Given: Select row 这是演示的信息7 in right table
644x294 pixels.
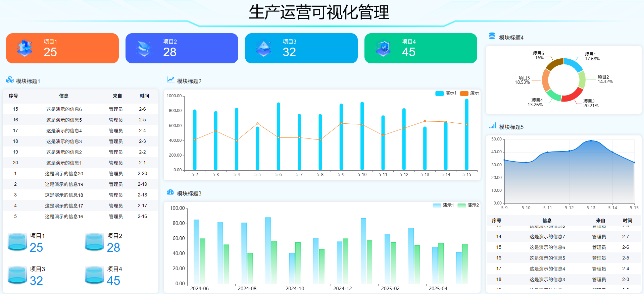Looking at the screenshot, I should [x=547, y=237].
